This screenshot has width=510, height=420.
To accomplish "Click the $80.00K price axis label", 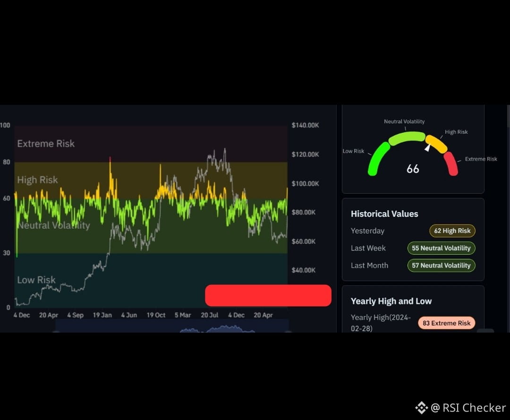I will tap(304, 212).
